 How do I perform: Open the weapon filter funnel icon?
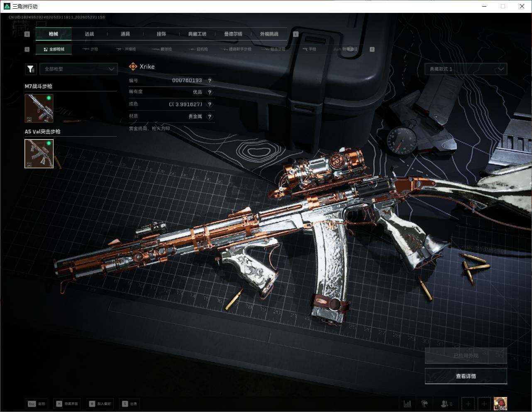tap(31, 69)
